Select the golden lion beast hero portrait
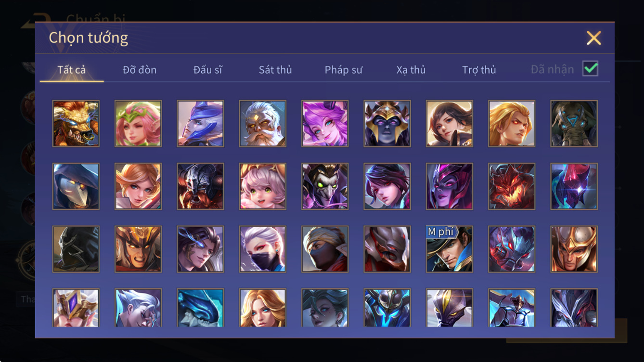This screenshot has width=644, height=362. pos(76,123)
